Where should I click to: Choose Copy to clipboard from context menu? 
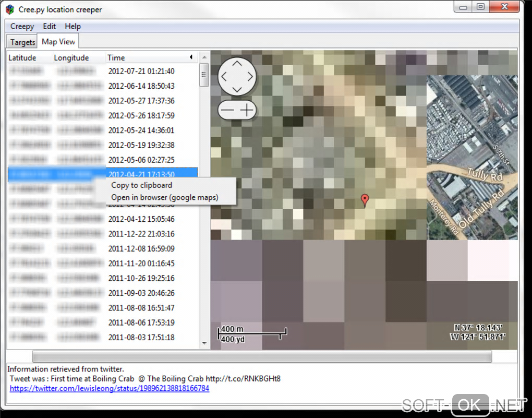[x=141, y=185]
